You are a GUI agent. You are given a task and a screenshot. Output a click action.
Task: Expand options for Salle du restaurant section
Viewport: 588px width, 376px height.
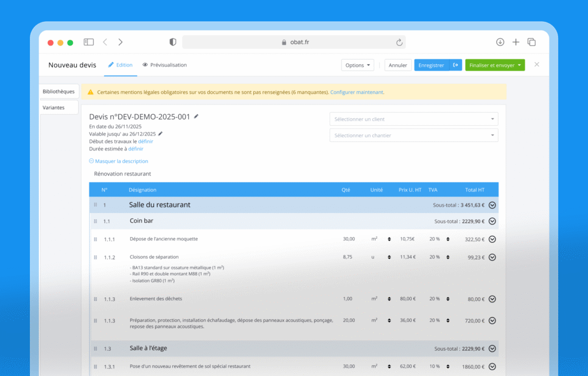(x=492, y=205)
